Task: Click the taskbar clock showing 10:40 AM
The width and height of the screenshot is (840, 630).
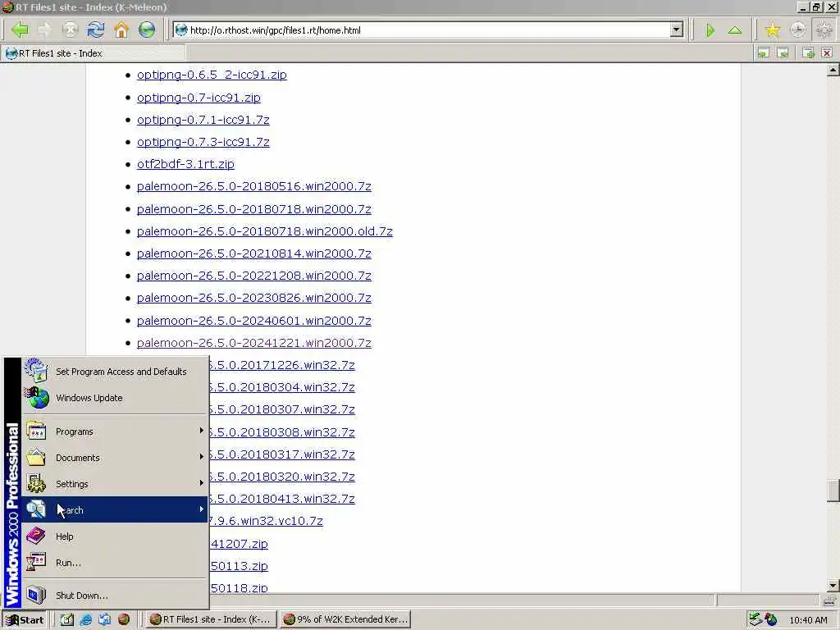Action: click(x=808, y=620)
